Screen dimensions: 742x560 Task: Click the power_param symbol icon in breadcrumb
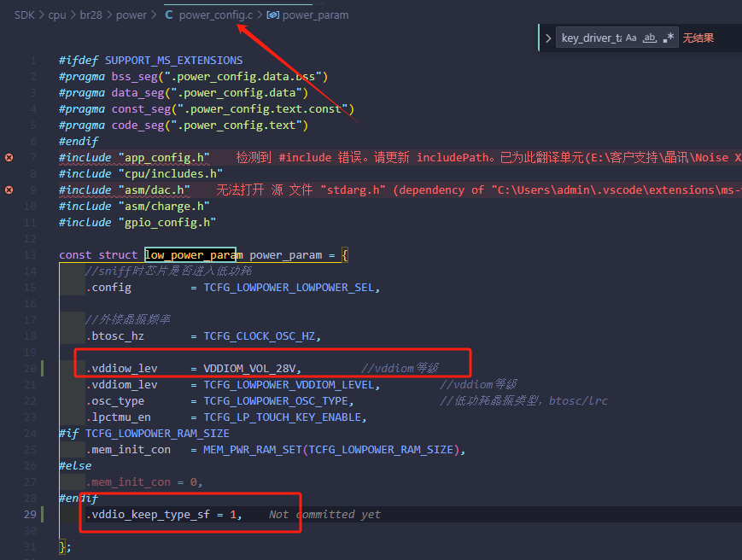[x=272, y=15]
